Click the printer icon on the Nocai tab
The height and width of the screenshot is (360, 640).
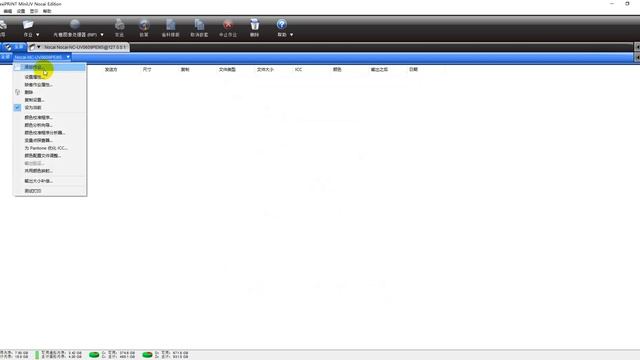(x=32, y=47)
